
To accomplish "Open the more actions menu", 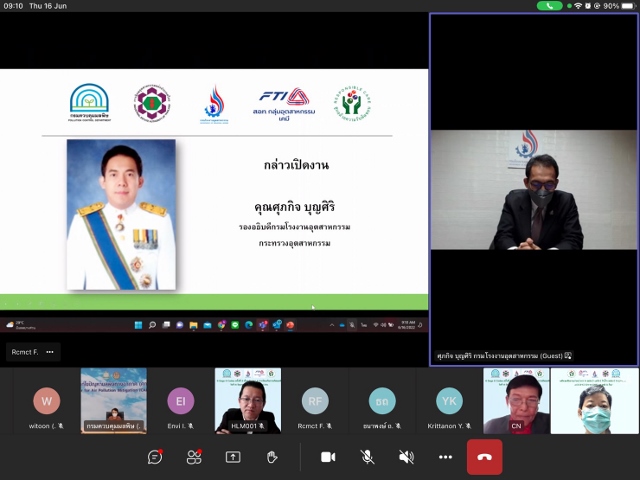I will click(x=445, y=457).
